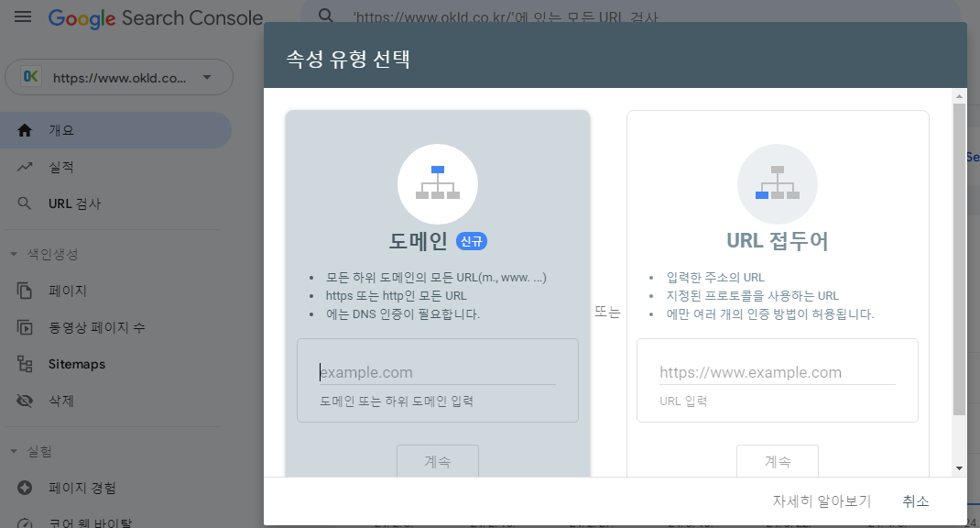The image size is (980, 528).
Task: Select URL 검사 in sidebar
Action: coord(74,203)
